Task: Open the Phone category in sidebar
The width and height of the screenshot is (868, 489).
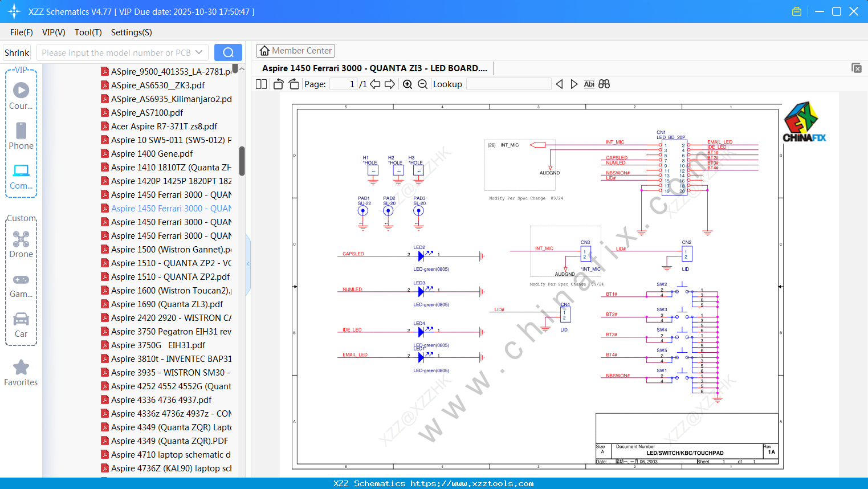Action: point(21,136)
